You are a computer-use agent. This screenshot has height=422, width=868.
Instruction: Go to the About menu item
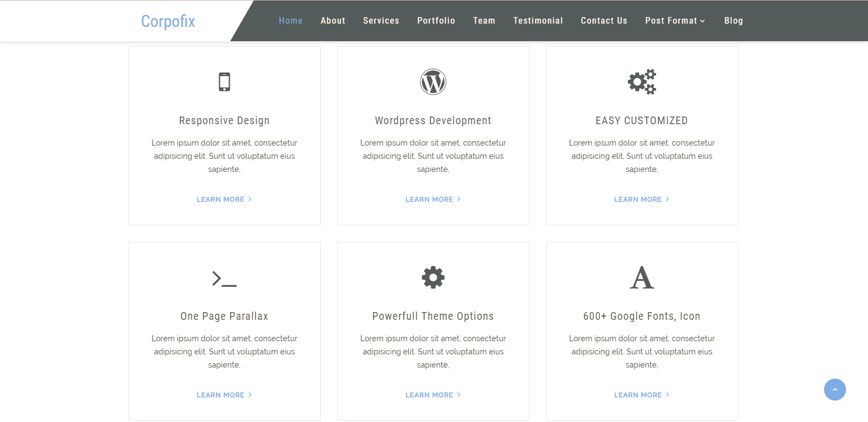(333, 21)
